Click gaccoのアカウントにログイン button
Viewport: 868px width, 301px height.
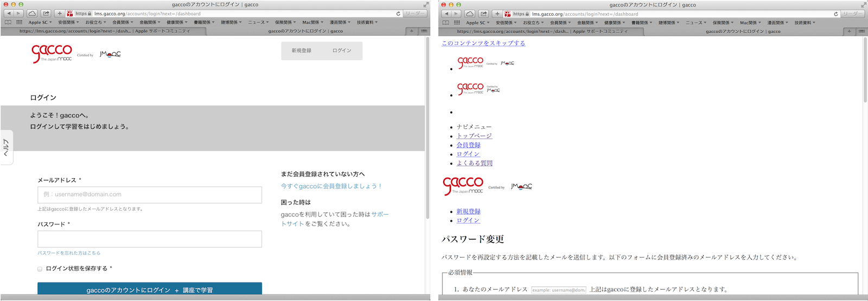(x=150, y=289)
